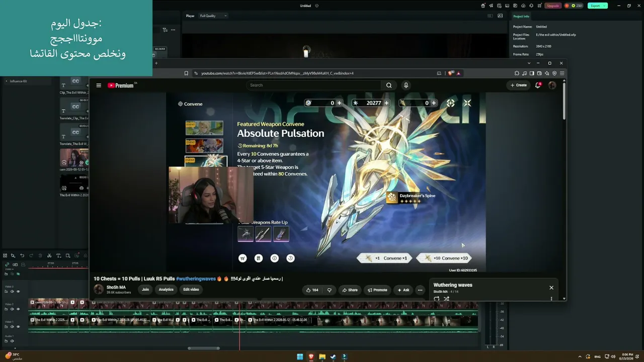Click the Upgrade button in the editor

click(553, 6)
